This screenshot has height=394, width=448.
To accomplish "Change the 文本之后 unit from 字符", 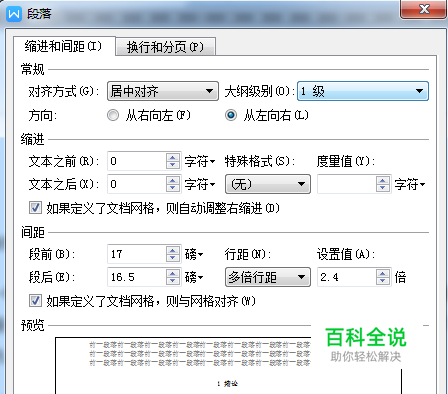I will click(x=200, y=184).
